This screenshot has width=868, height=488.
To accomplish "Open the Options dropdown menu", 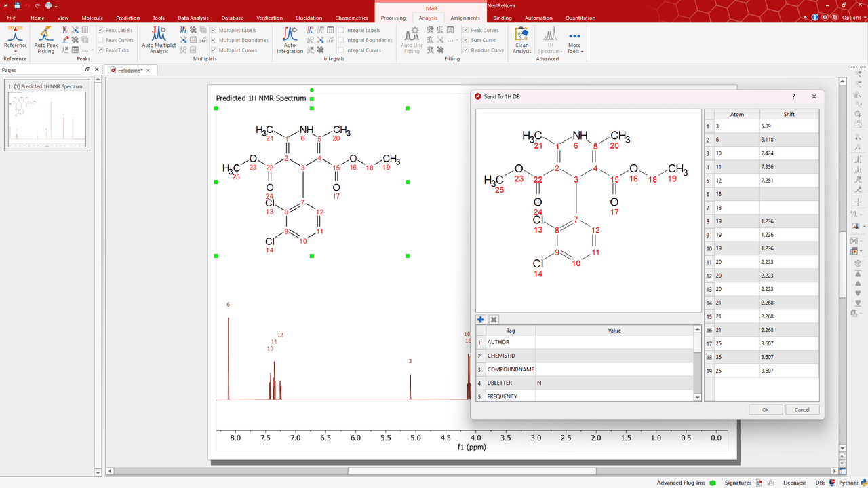I will point(854,18).
